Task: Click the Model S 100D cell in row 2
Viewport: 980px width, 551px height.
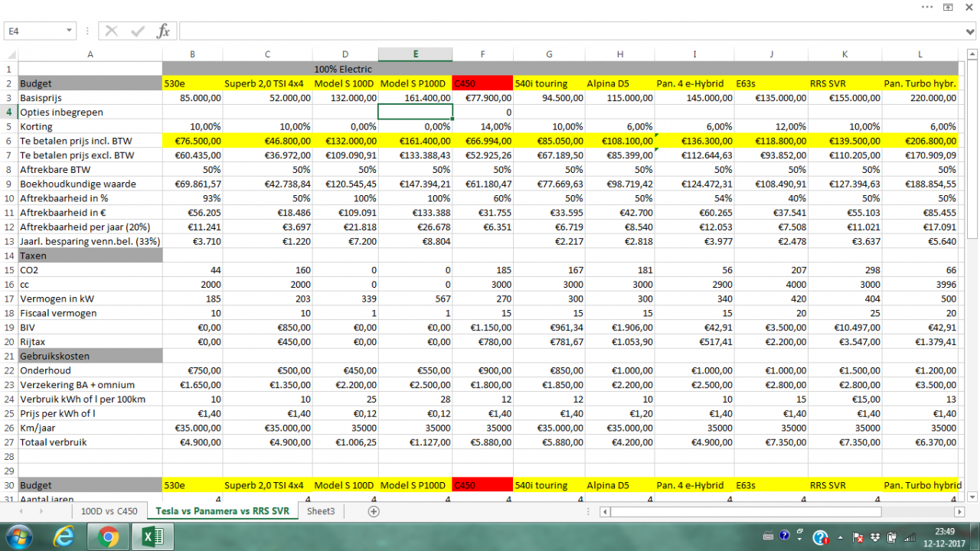Action: coord(345,83)
